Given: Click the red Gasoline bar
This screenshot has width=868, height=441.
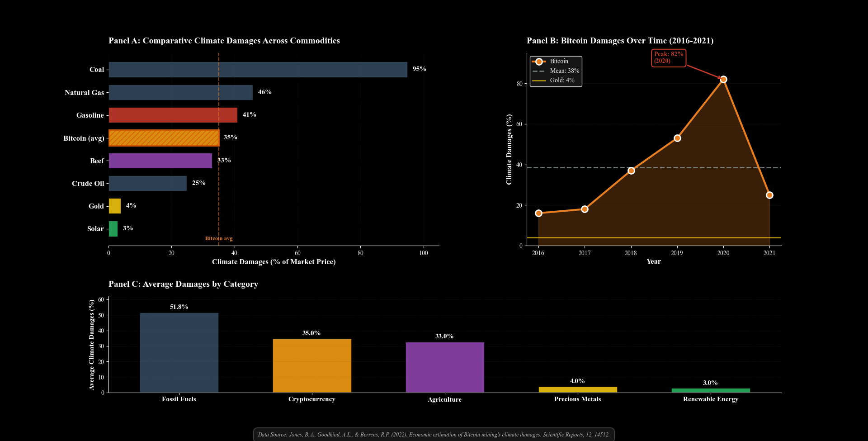Looking at the screenshot, I should [173, 115].
